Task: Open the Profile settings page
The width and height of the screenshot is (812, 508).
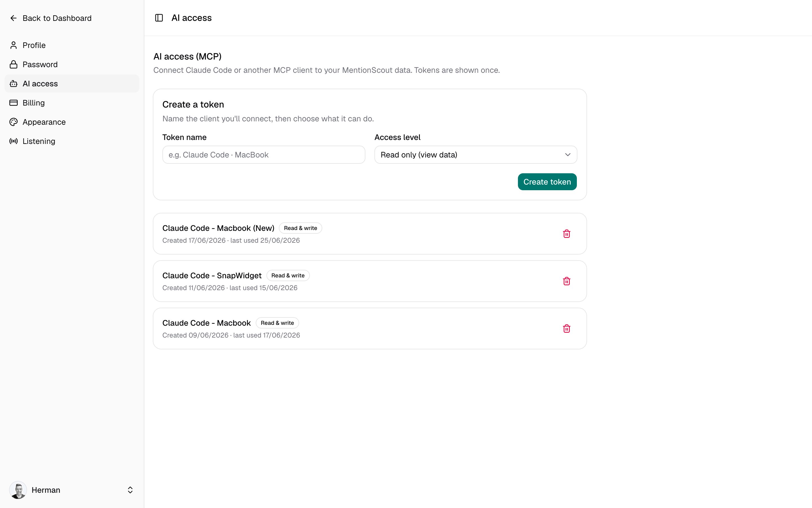Action: tap(72, 45)
